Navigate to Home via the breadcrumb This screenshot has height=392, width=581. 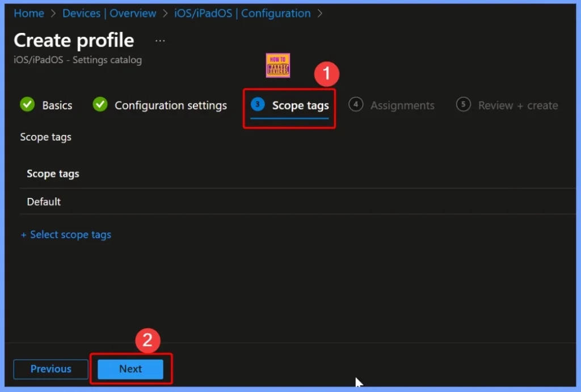pos(28,13)
